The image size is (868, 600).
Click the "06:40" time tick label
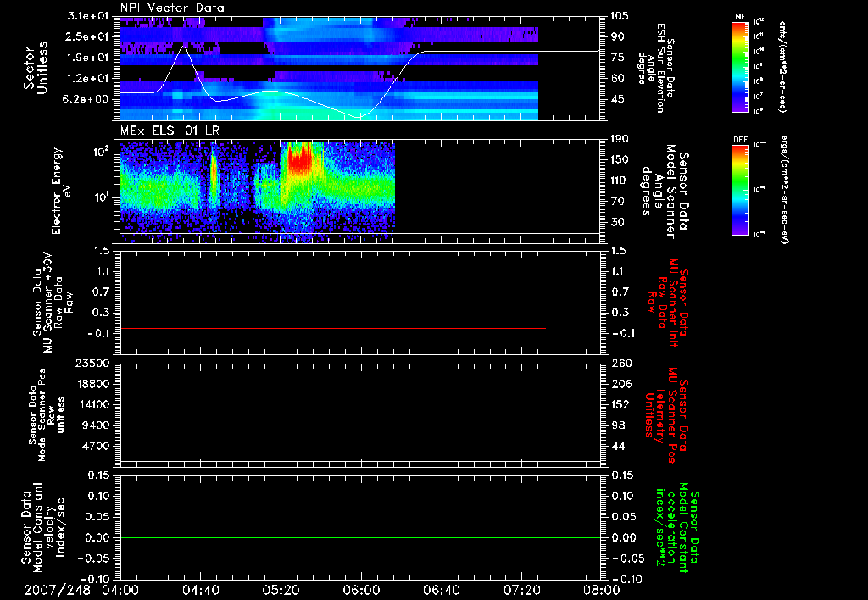441,590
